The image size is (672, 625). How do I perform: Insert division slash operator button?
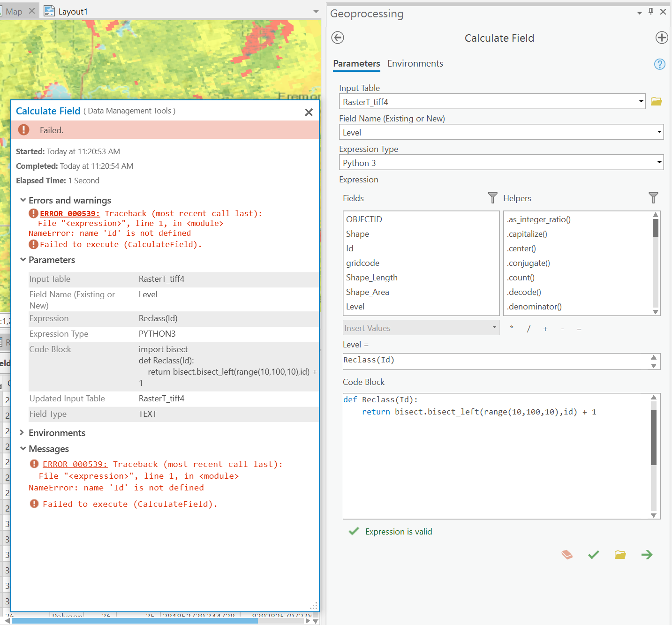(529, 329)
